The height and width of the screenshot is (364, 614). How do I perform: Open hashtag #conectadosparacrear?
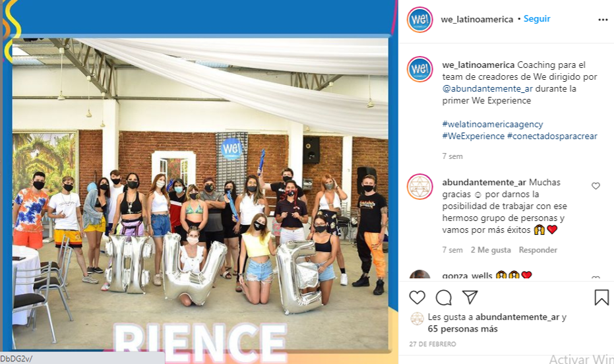(552, 136)
